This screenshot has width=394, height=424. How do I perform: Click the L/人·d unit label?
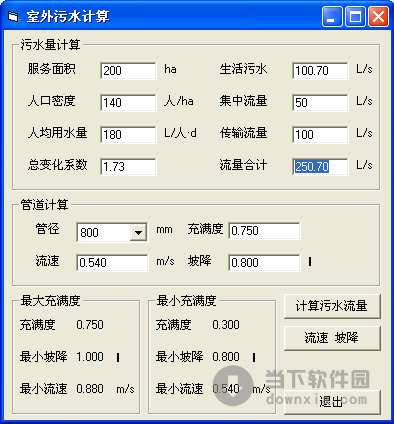tap(180, 133)
